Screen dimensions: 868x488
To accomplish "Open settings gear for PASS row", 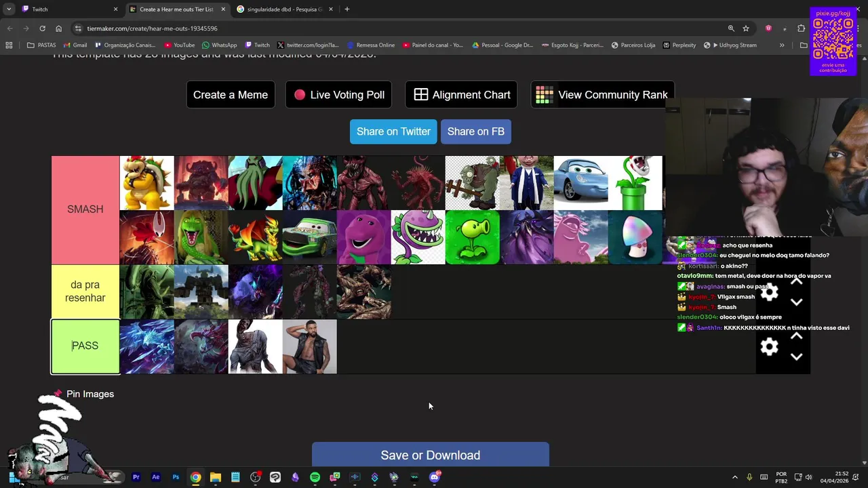I will pos(769,346).
